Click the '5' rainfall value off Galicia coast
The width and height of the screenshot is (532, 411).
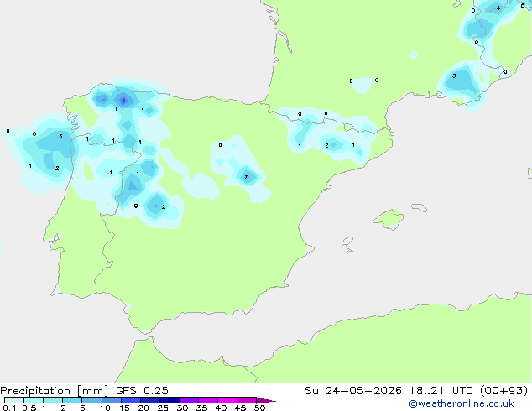click(60, 137)
